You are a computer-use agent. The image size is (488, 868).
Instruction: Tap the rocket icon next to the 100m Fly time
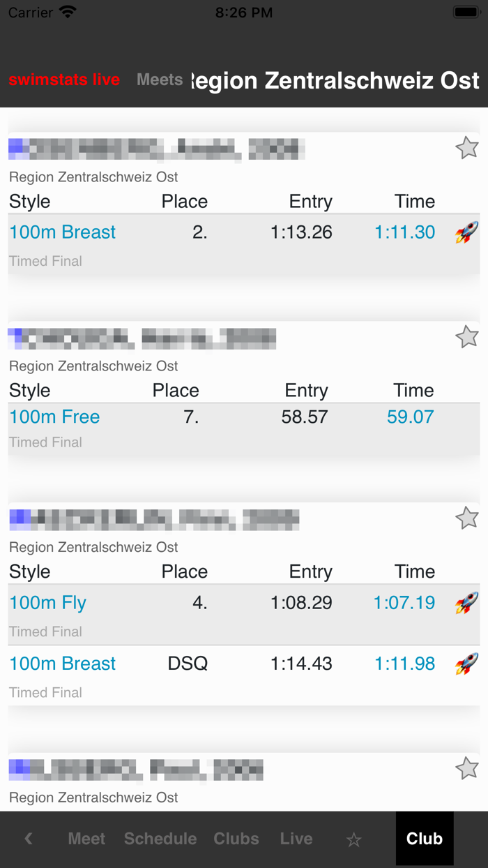(x=466, y=602)
